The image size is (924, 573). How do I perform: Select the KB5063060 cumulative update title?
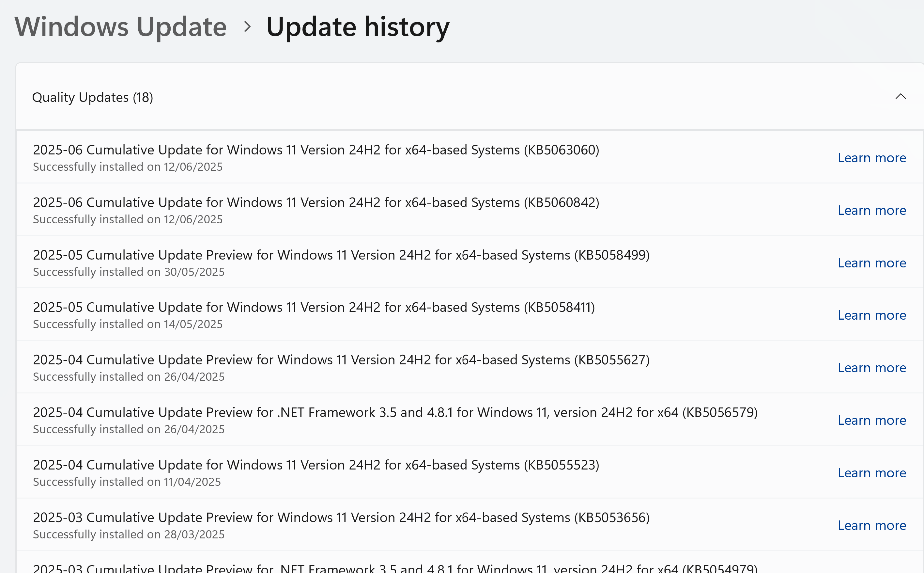[x=316, y=150]
